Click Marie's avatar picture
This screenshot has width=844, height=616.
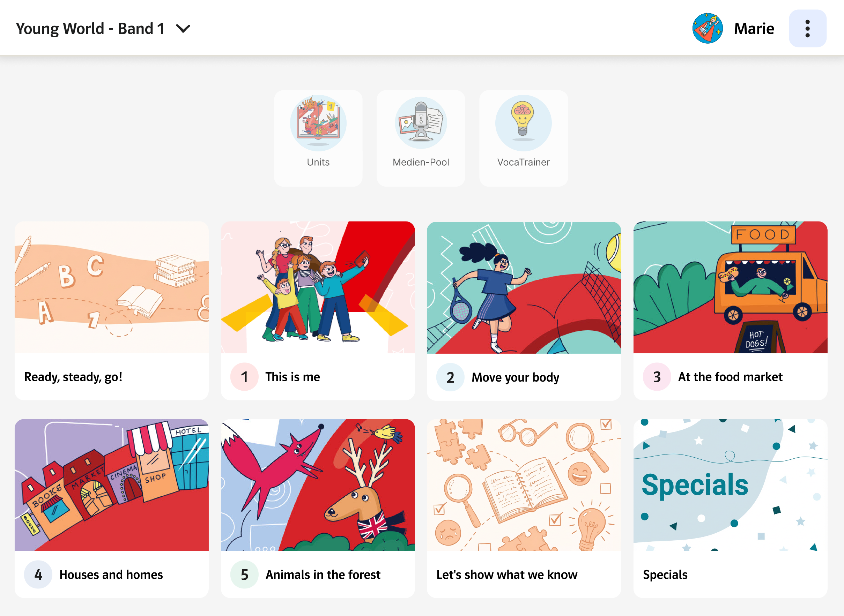pyautogui.click(x=707, y=29)
